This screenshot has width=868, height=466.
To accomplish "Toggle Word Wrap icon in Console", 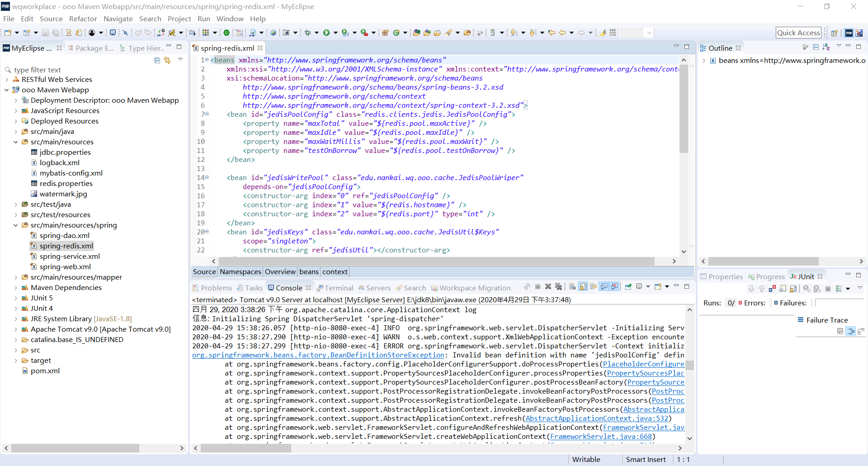I will pos(594,286).
